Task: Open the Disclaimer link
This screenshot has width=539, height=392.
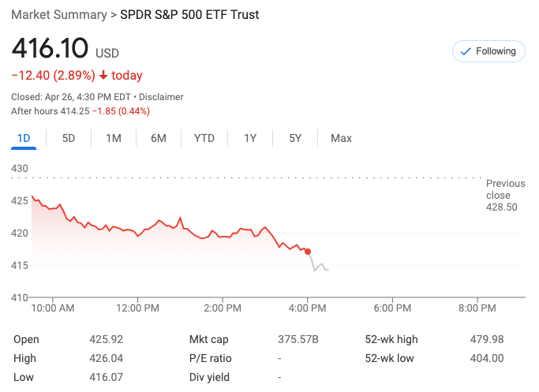Action: [161, 97]
